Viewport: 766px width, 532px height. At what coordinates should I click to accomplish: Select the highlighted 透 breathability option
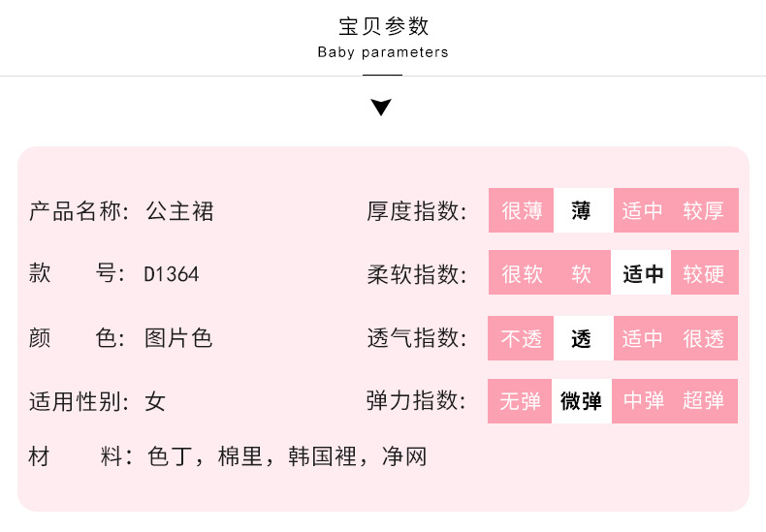[582, 338]
